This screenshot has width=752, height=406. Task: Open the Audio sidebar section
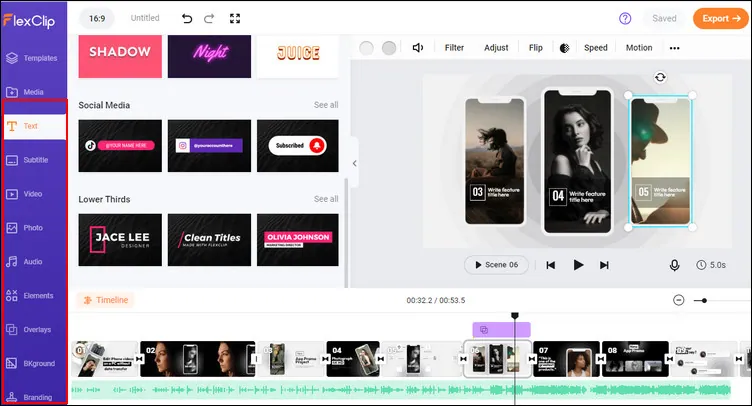(x=24, y=262)
